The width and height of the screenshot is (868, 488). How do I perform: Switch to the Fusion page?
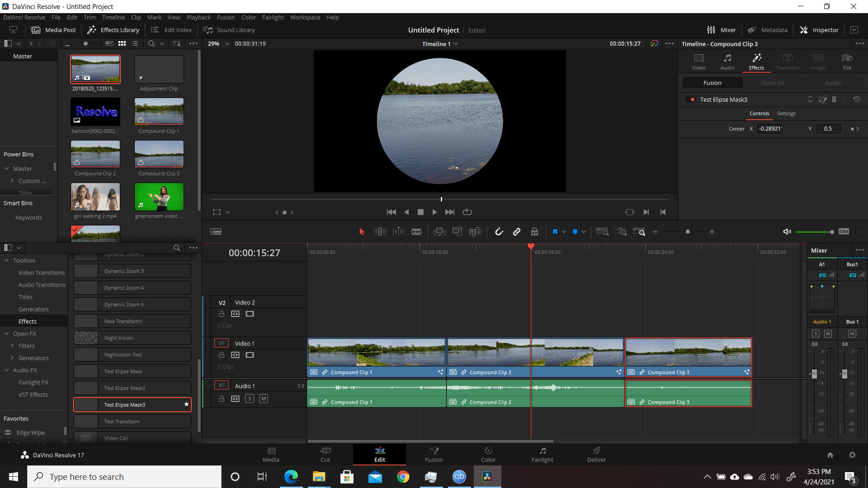(x=434, y=455)
